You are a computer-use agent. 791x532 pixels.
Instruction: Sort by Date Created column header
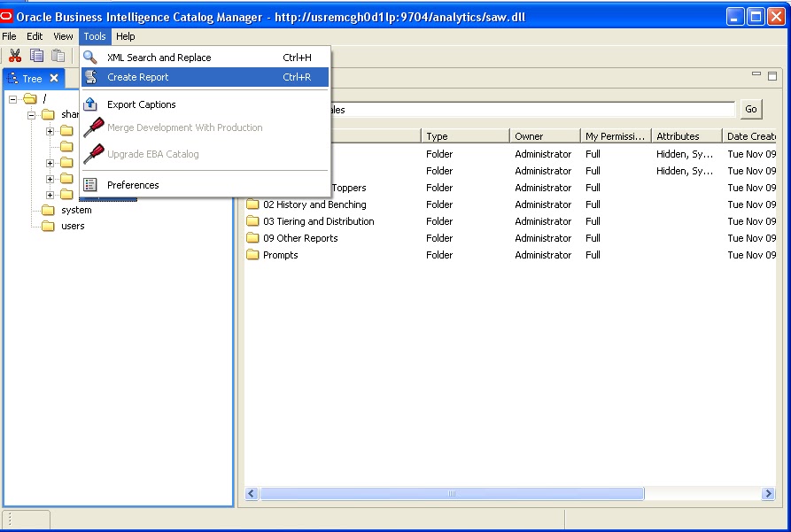click(x=749, y=136)
